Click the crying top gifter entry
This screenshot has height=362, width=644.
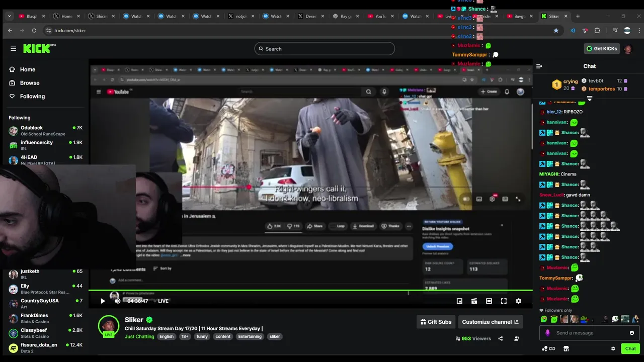click(x=565, y=84)
